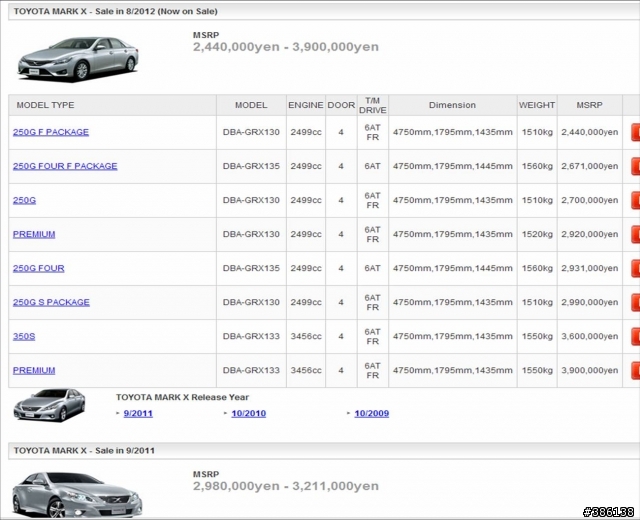Click the 8/2012 Mark X car photo
This screenshot has width=640, height=520.
(x=78, y=59)
